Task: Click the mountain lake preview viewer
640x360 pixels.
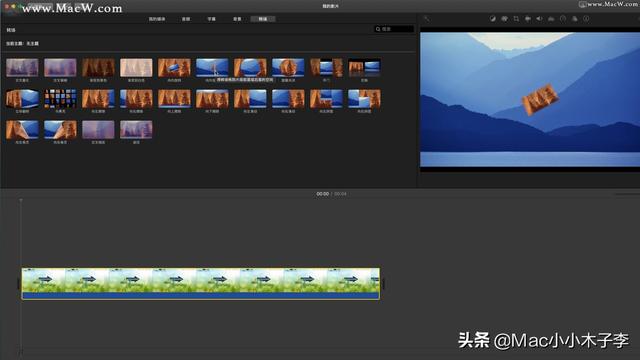Action: point(530,100)
